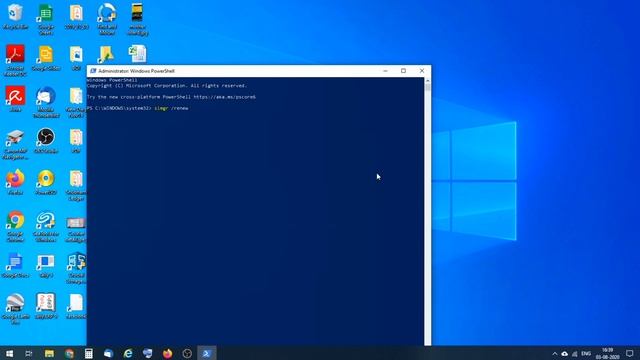Open the Seagate swirl-logo desktop shortcut
The height and width of the screenshot is (360, 640).
(46, 226)
